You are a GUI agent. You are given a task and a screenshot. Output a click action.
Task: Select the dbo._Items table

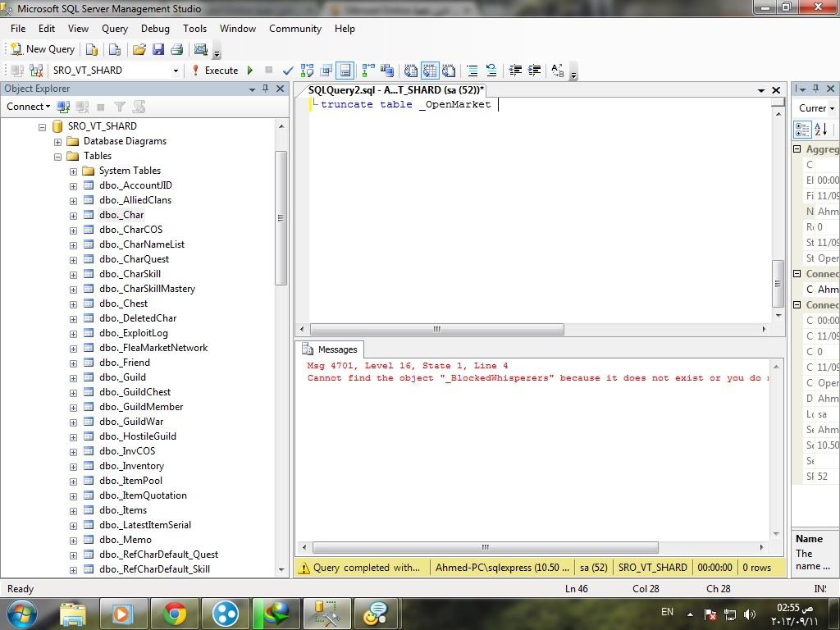(x=123, y=510)
